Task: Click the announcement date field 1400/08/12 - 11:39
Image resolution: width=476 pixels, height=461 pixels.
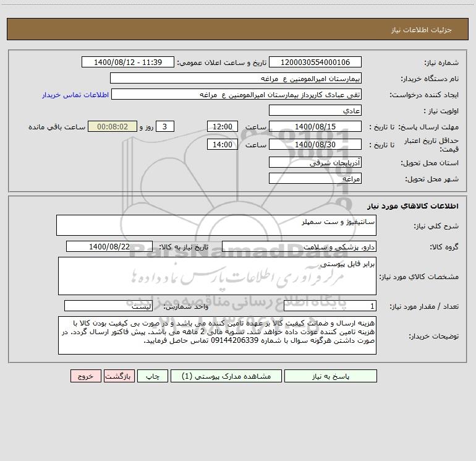Action: click(x=128, y=62)
